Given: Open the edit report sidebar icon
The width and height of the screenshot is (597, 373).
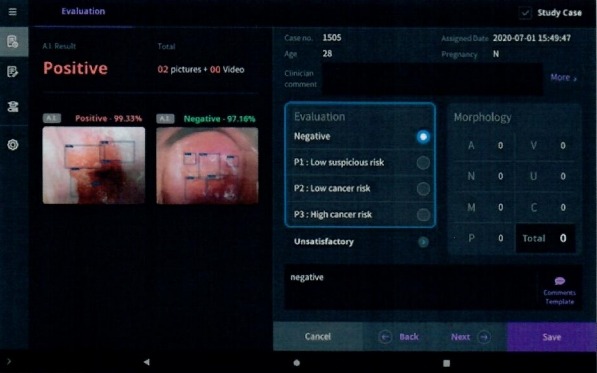Looking at the screenshot, I should tap(13, 72).
